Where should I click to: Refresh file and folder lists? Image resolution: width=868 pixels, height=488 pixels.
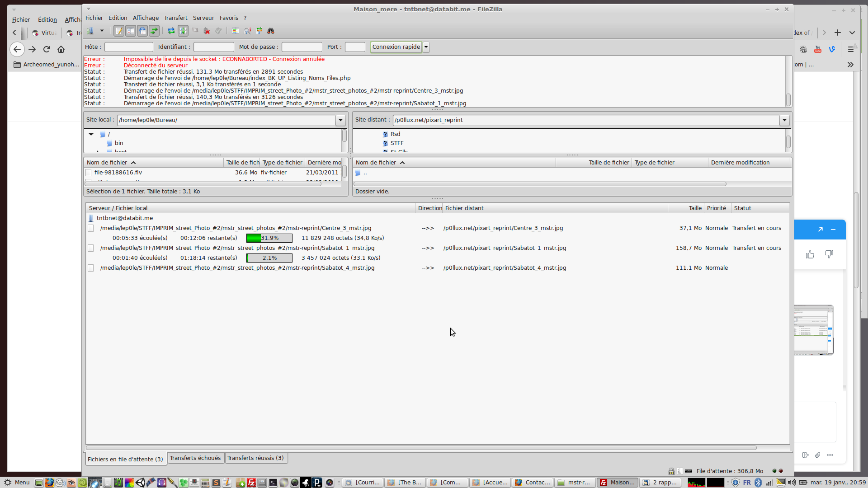[x=171, y=31]
